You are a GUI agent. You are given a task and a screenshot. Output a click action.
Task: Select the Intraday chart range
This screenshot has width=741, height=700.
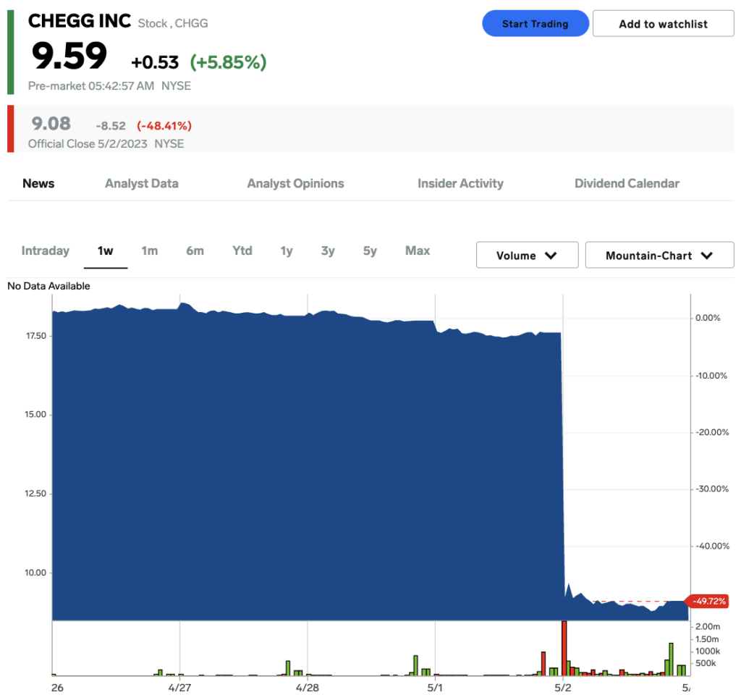(46, 250)
